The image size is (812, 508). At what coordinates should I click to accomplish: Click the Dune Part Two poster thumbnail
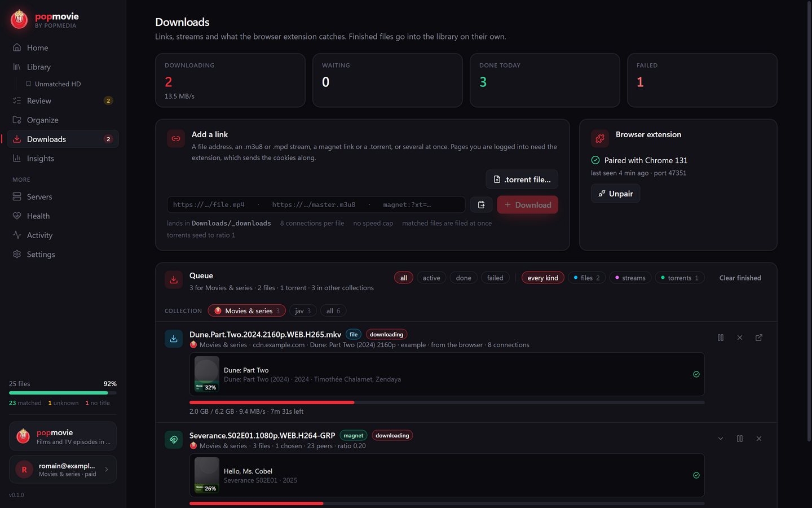click(207, 374)
